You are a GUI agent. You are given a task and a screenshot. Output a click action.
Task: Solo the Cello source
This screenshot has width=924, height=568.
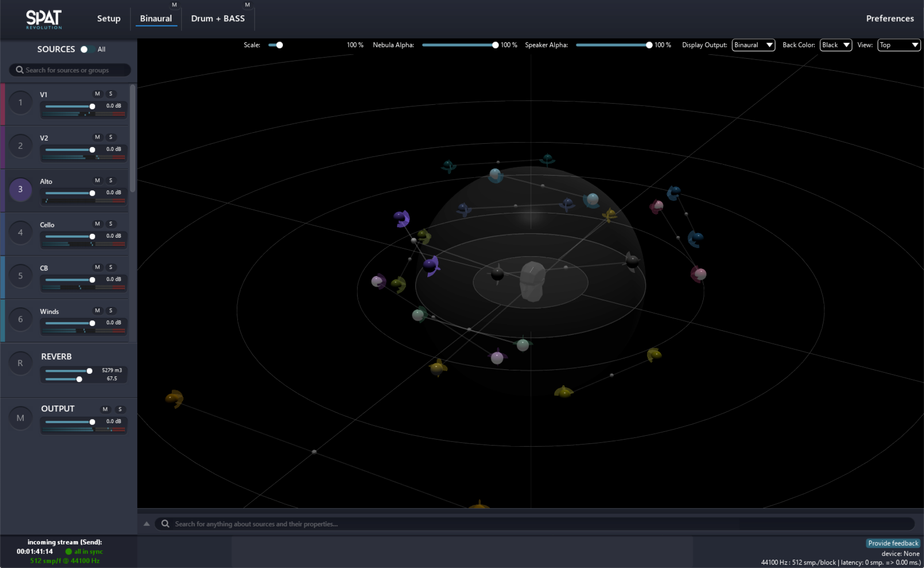click(111, 224)
